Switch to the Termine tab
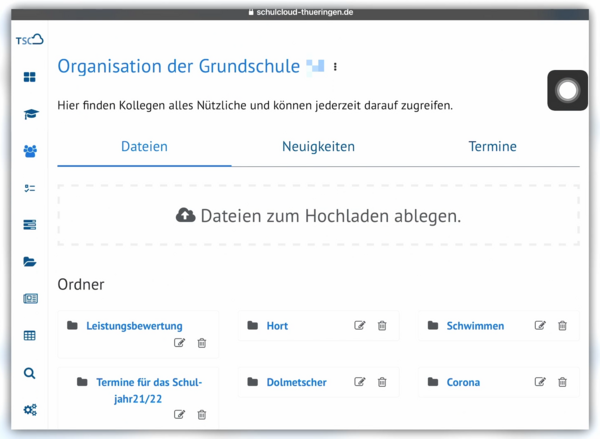 point(492,147)
